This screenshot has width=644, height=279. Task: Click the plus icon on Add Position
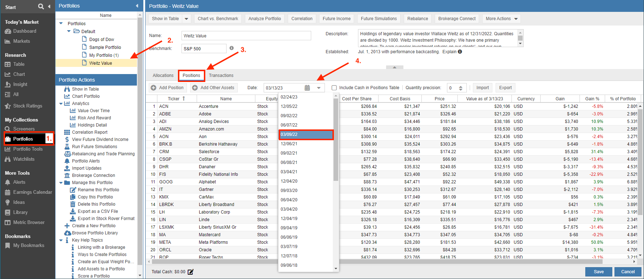coord(153,88)
